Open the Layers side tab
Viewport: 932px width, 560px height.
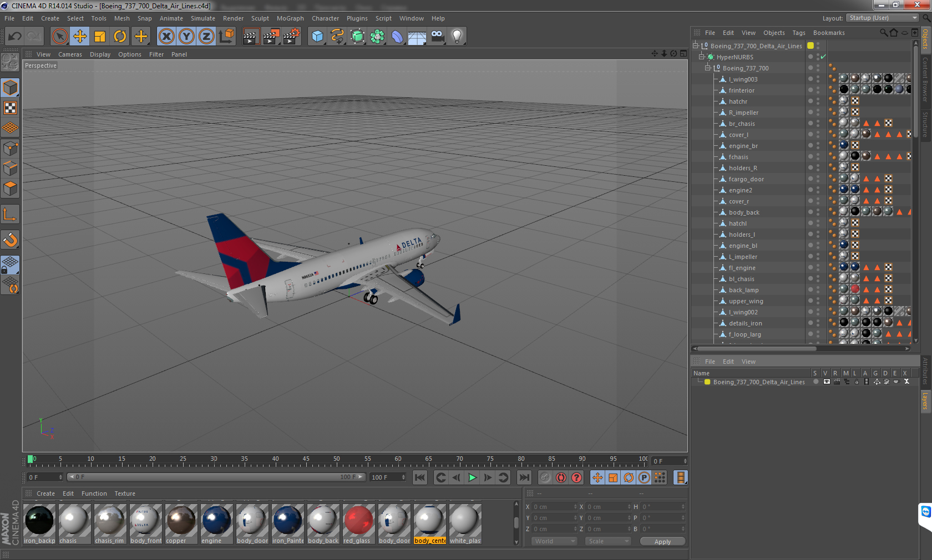tap(925, 400)
